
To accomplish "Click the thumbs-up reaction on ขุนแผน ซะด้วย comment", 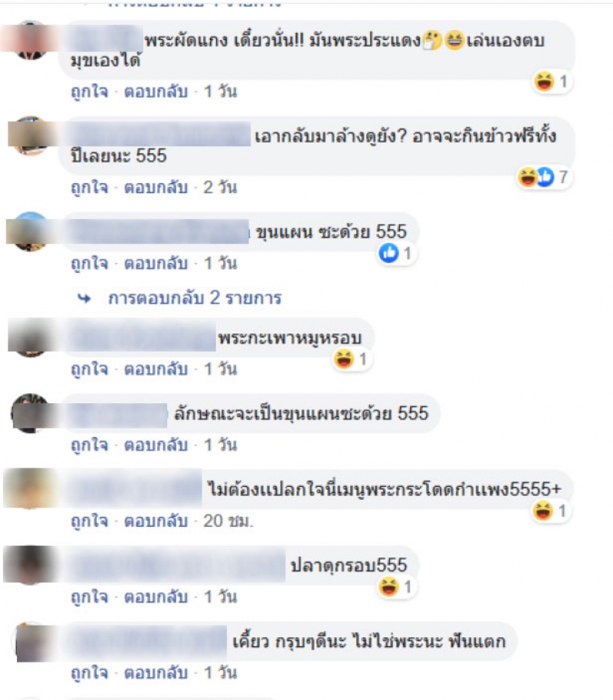I will click(397, 254).
